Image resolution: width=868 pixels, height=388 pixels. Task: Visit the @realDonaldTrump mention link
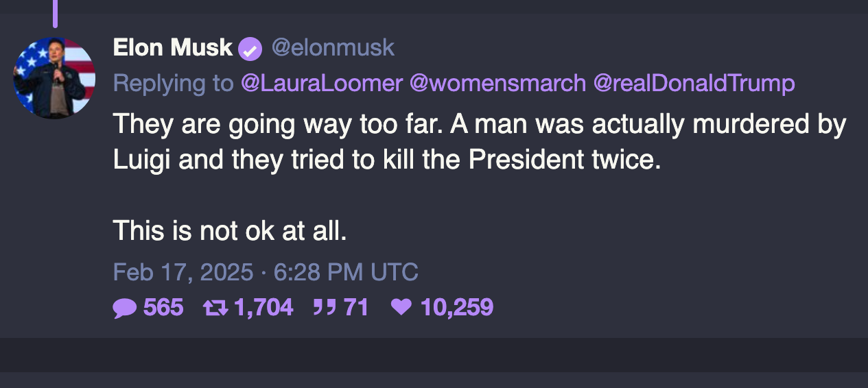point(694,84)
